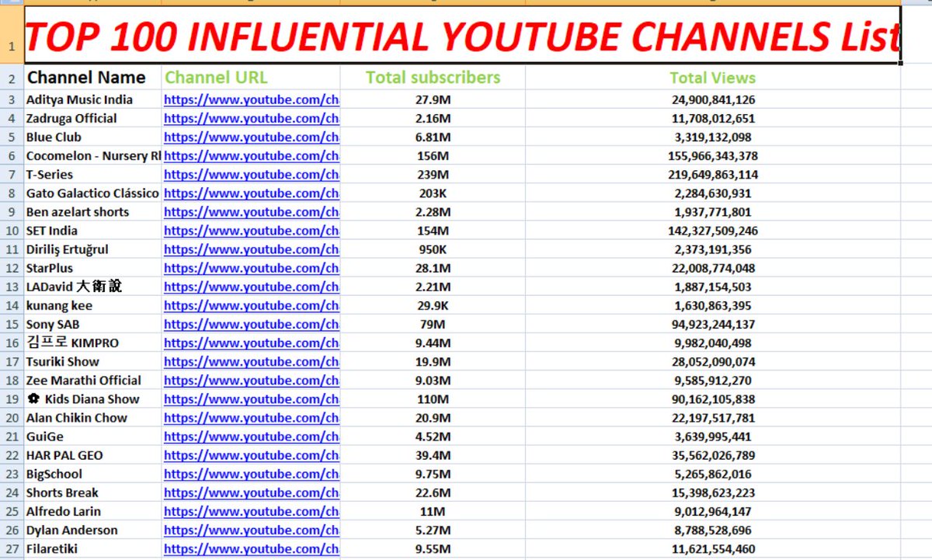
Task: Select the 90,162,105,838 views cell
Action: pos(713,399)
